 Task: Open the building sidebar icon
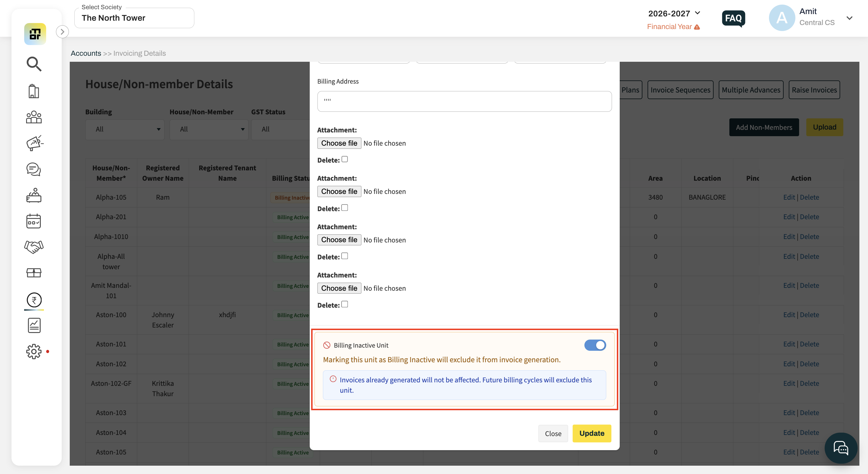(34, 91)
